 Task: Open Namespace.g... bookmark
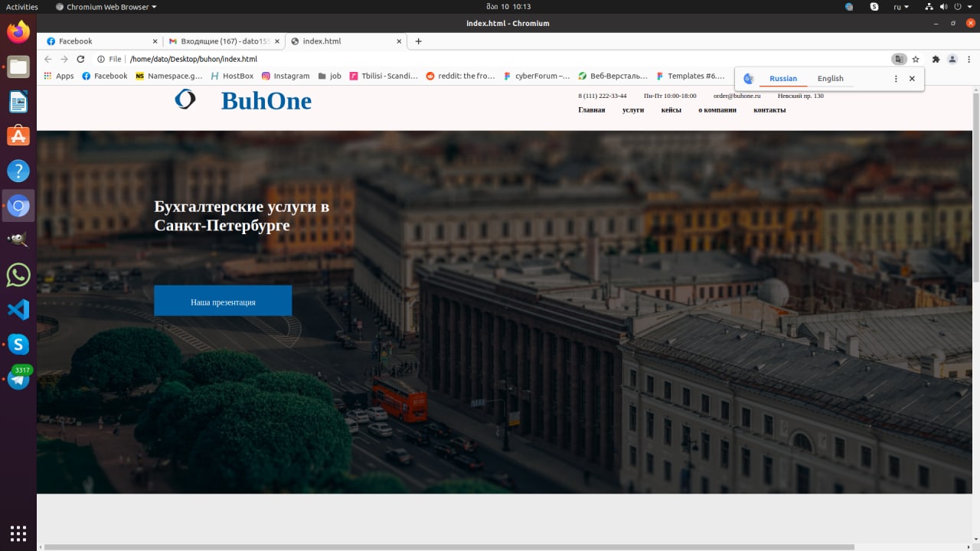click(168, 76)
